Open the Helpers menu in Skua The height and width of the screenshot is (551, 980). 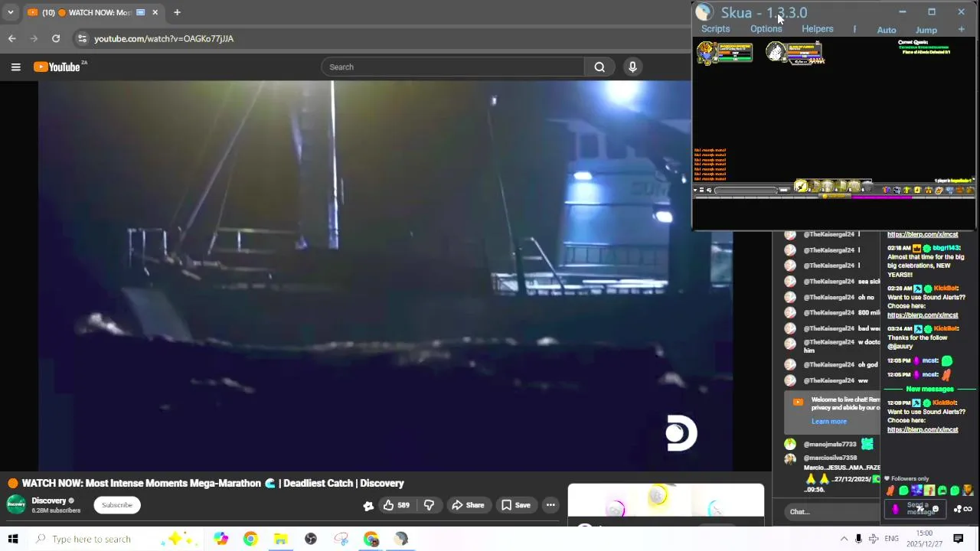pos(817,29)
